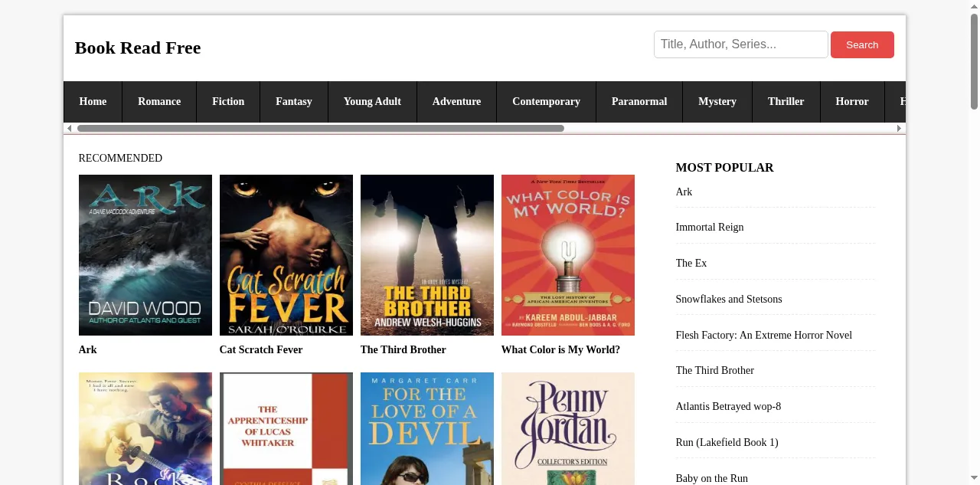Image resolution: width=980 pixels, height=485 pixels.
Task: Open the Horror category
Action: coord(852,102)
